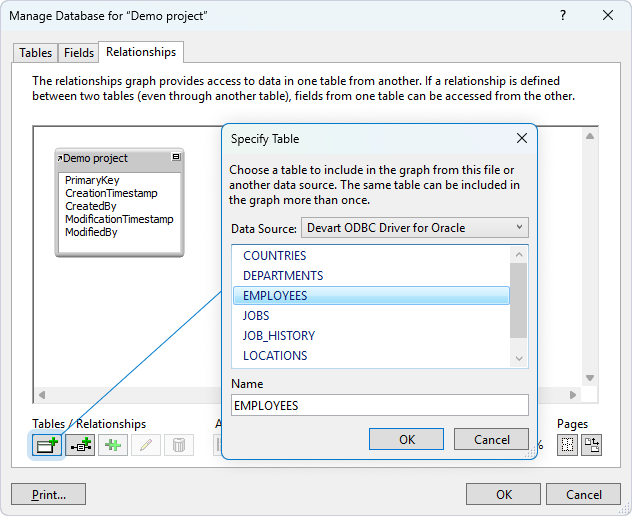Click relationships graph scroll down arrow
Image resolution: width=632 pixels, height=516 pixels.
click(590, 378)
